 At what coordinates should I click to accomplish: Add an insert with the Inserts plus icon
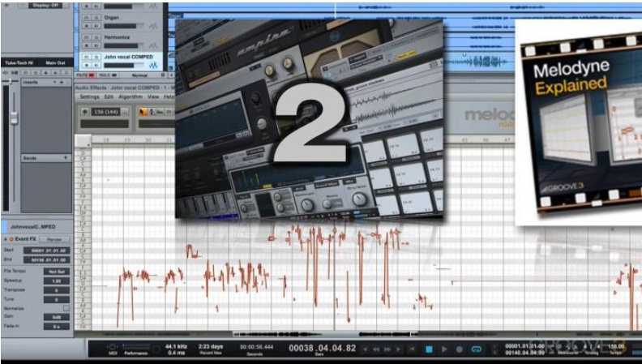62,83
